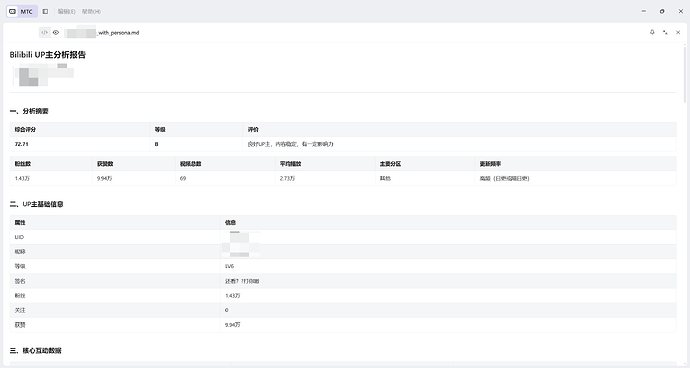690x368 pixels.
Task: Click the 一、分析摘要 heading
Action: (29, 111)
